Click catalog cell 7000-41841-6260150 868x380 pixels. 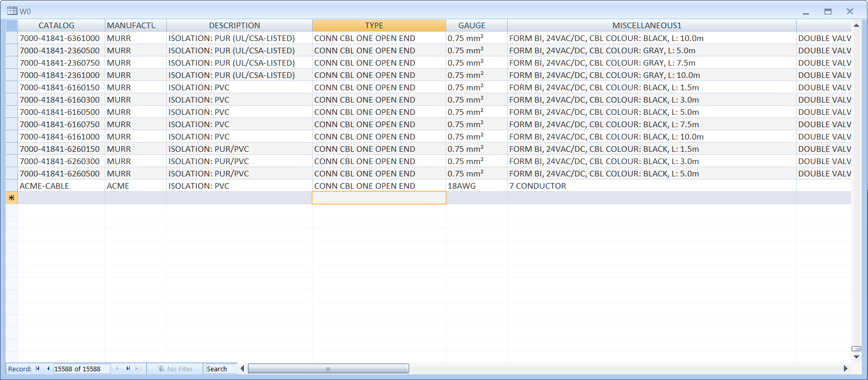coord(61,149)
